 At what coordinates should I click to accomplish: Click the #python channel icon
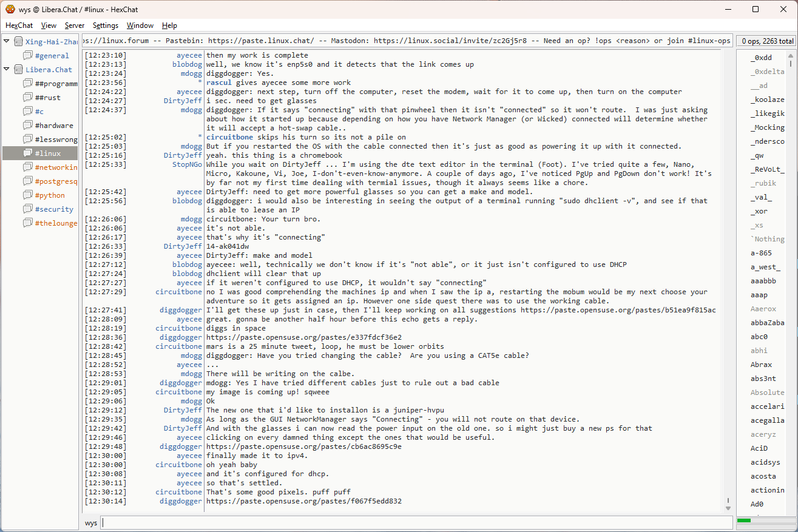point(28,195)
